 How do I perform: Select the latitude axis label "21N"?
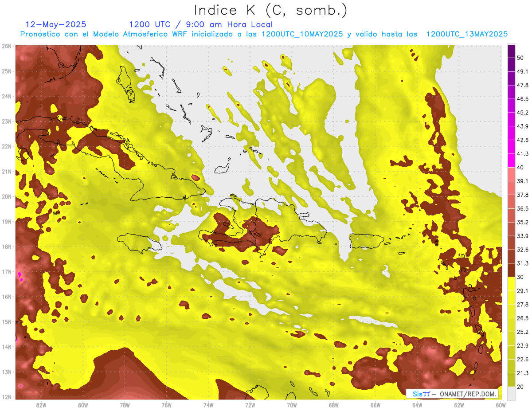pyautogui.click(x=7, y=171)
